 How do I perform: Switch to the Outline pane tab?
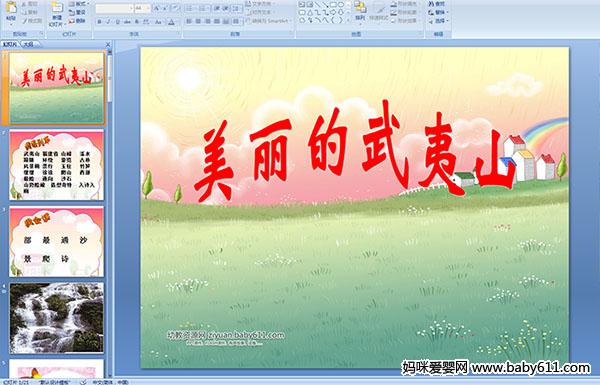coord(28,44)
